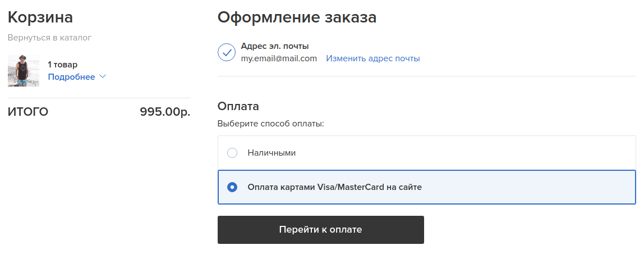Click the 1 товар item count
Screen dimensions: 644x254
[63, 65]
